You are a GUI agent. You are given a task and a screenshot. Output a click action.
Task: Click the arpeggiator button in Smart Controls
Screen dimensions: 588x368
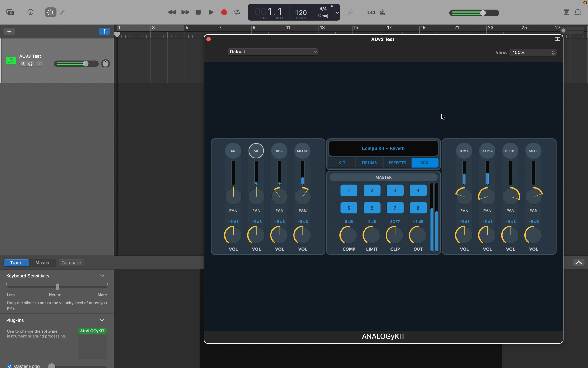(579, 262)
